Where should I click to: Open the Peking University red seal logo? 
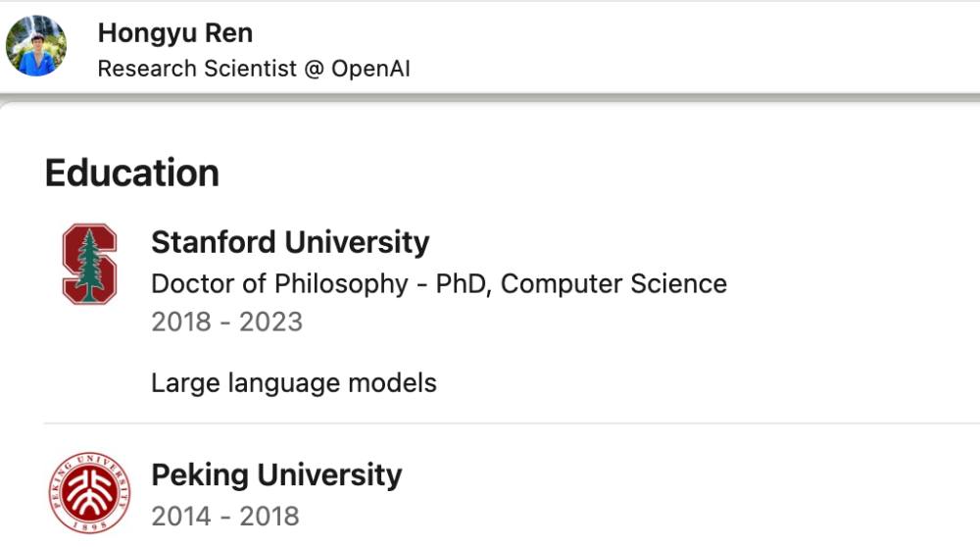(89, 493)
